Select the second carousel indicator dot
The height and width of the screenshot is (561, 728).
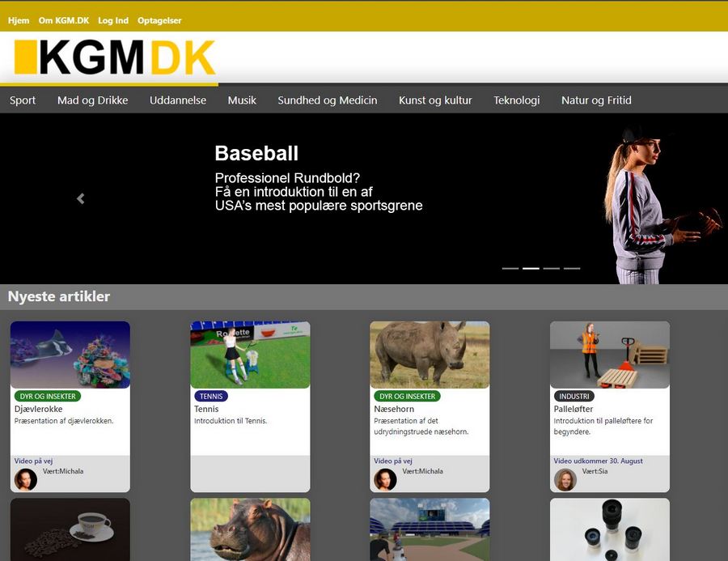point(531,267)
